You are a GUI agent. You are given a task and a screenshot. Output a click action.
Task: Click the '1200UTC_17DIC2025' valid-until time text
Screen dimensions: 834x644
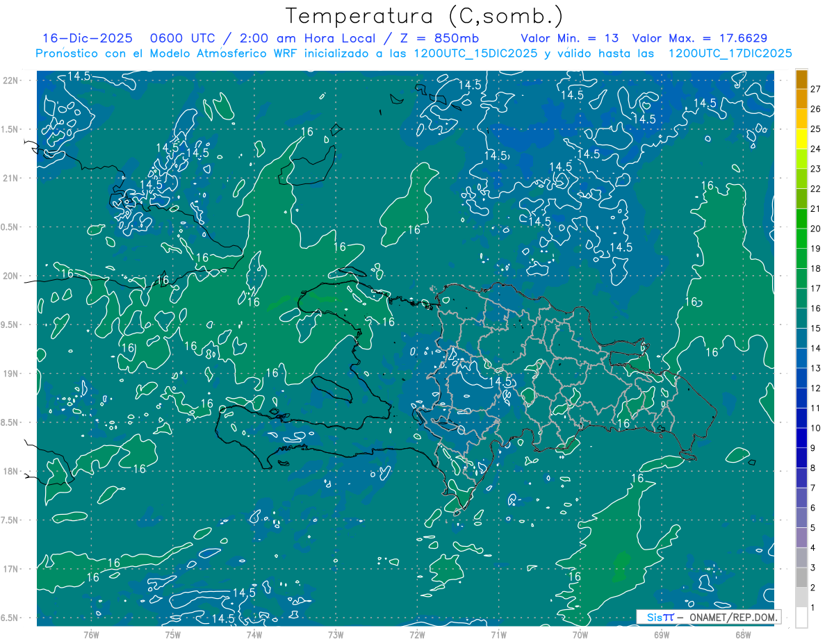pos(730,53)
